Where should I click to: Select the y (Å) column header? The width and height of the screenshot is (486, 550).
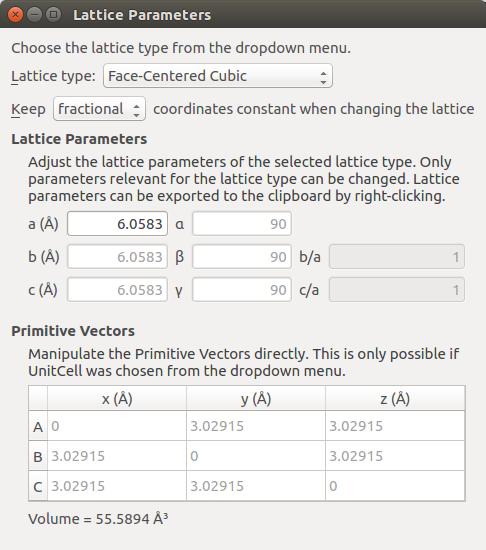(256, 398)
